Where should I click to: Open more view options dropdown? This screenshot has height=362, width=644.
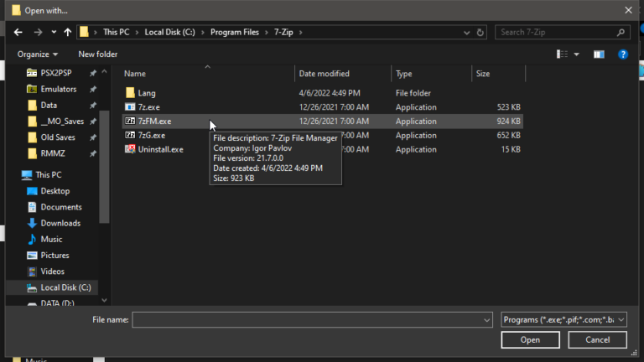[577, 54]
